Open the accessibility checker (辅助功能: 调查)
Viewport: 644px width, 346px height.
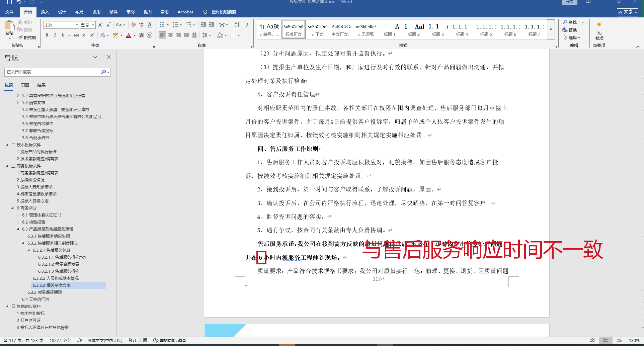pyautogui.click(x=170, y=340)
